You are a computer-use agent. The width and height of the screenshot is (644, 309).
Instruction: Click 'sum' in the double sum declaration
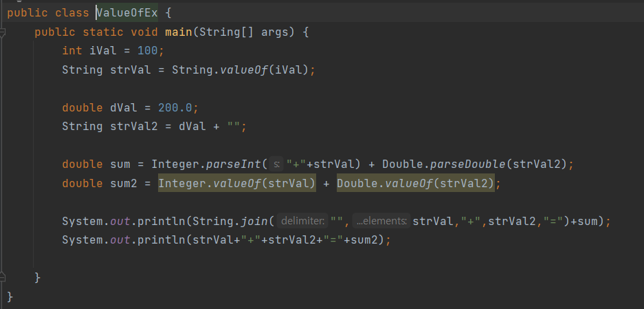(x=120, y=164)
